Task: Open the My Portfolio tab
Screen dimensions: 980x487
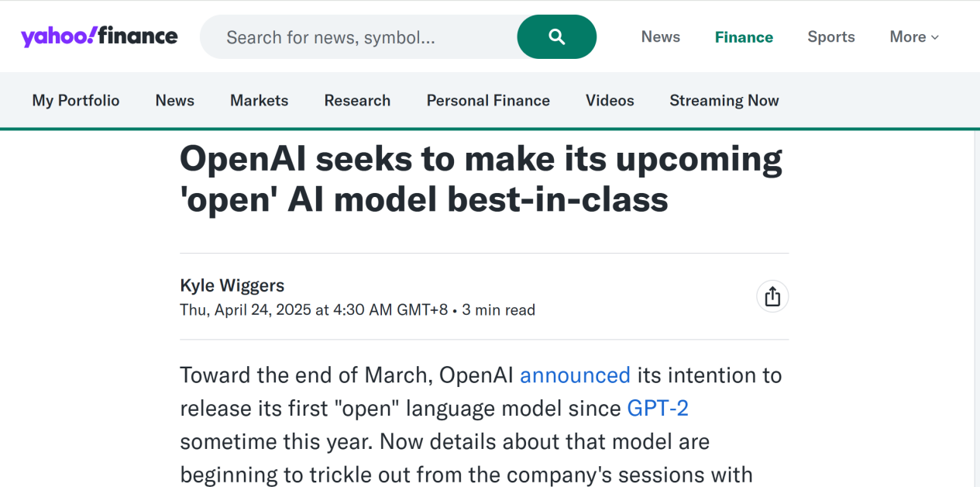Action: pyautogui.click(x=76, y=101)
